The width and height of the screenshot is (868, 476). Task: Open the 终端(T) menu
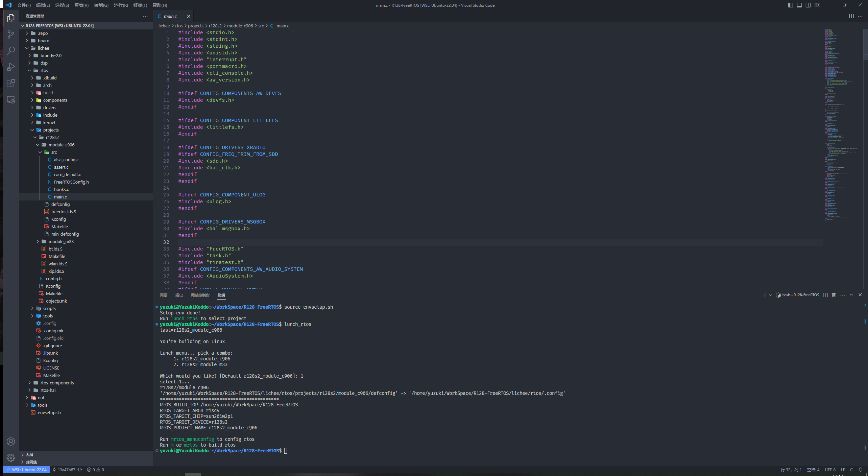(140, 5)
